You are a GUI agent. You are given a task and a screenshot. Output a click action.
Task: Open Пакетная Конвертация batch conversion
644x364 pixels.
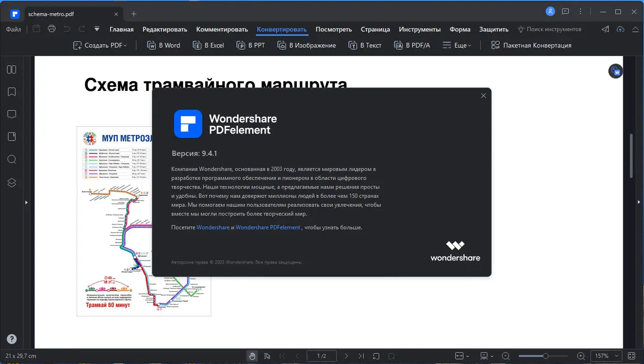[x=531, y=45]
